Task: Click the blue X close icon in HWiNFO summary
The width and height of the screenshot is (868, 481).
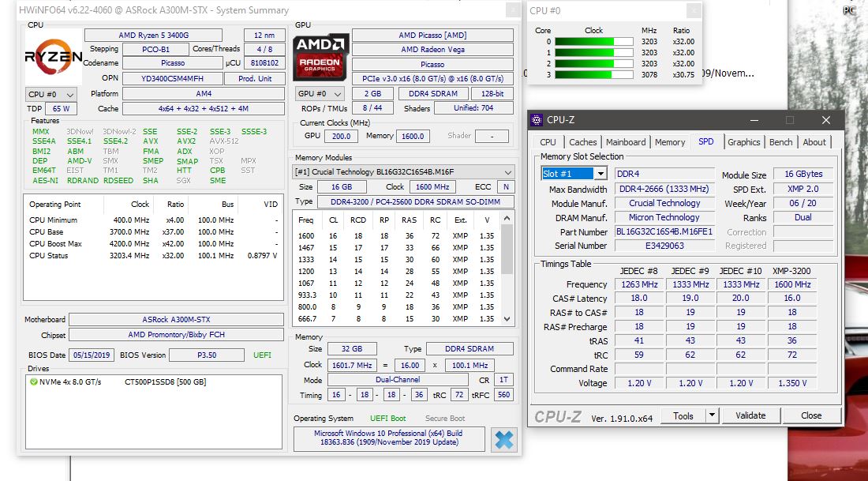Action: coord(503,439)
